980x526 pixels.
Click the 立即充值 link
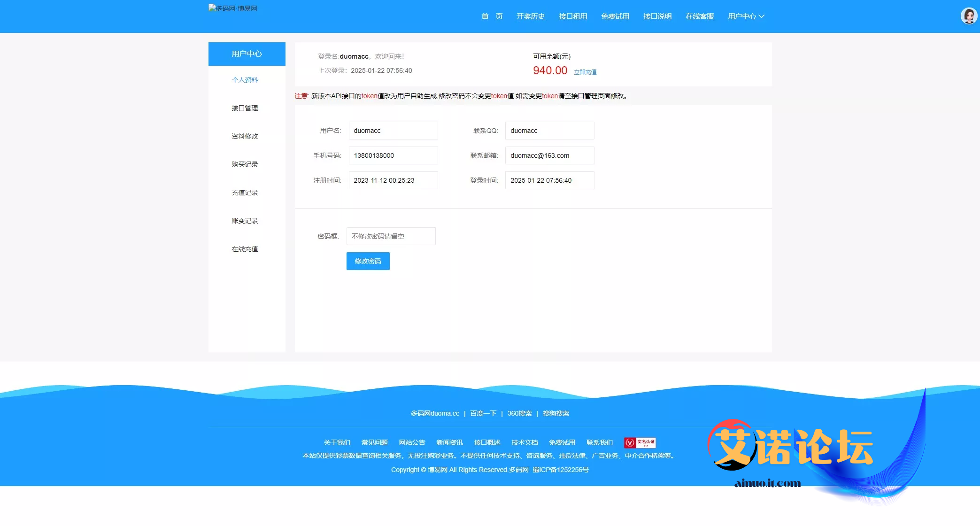(x=585, y=72)
